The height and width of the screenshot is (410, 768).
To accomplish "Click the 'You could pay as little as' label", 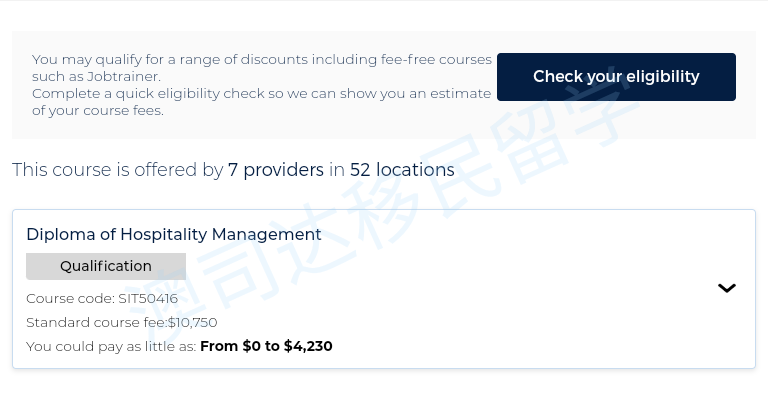I will 111,346.
